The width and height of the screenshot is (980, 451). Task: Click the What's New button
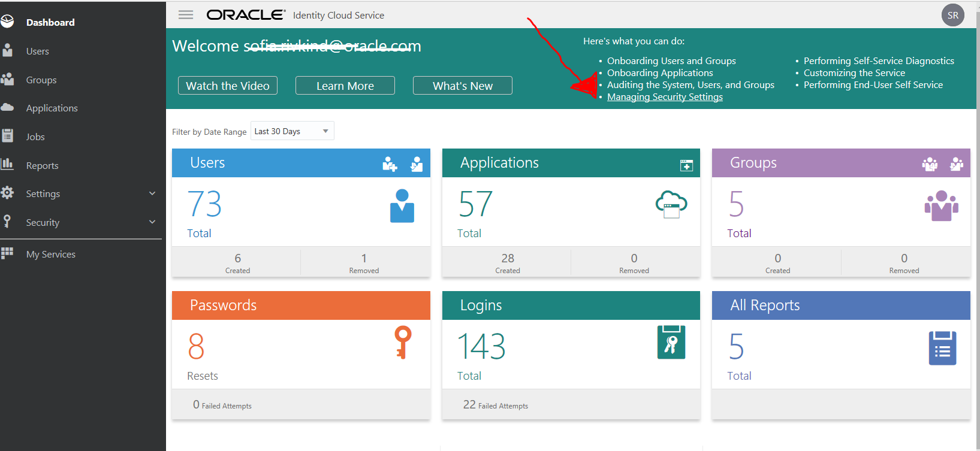tap(463, 86)
